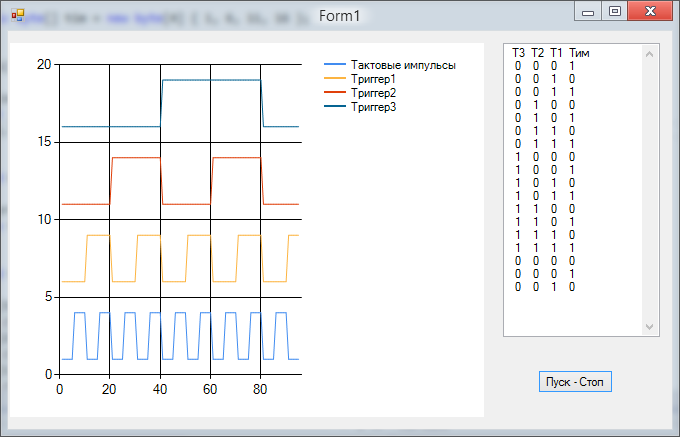This screenshot has height=437, width=680.
Task: Click the T3 T2 T1 Тим header row
Action: 550,52
